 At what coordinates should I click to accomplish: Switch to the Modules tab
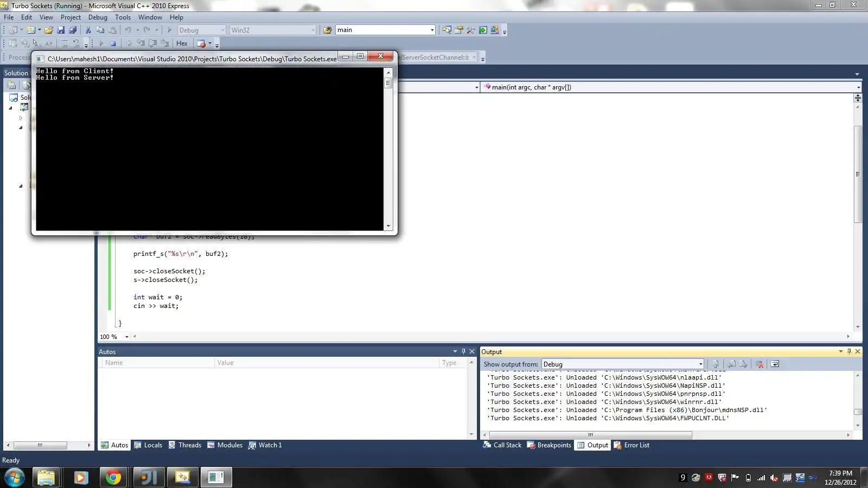tap(225, 445)
